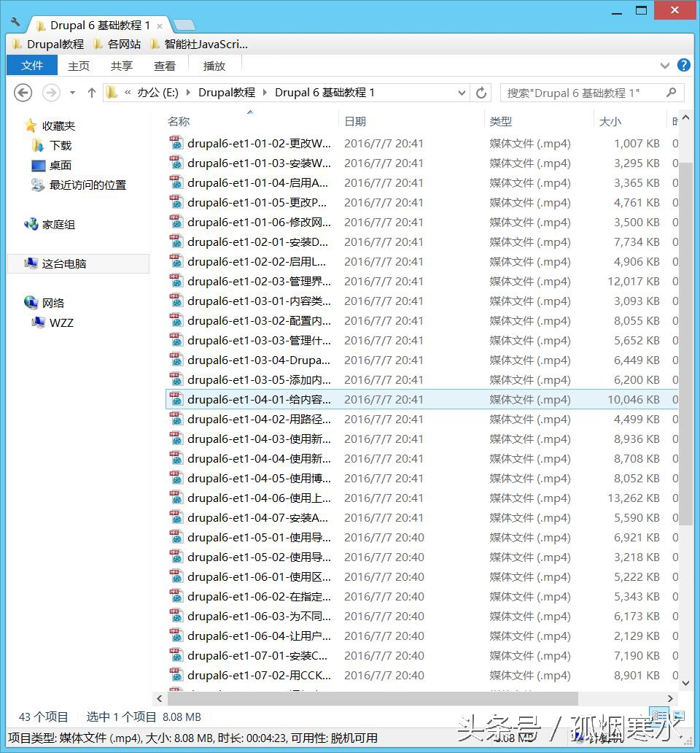Select the mp4 icon of drupal6-et1-01-04 file
Image resolution: width=700 pixels, height=753 pixels.
click(176, 182)
